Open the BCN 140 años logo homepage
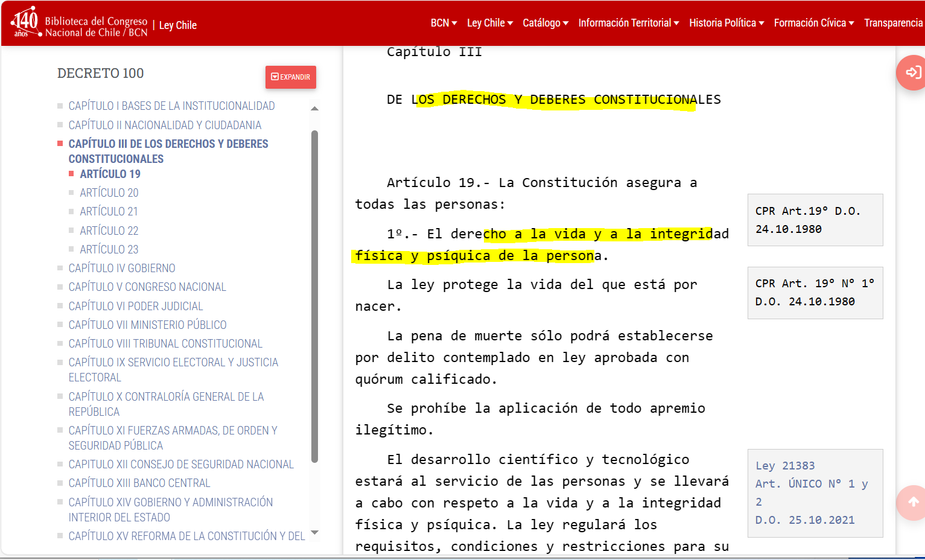925x560 pixels. 27,22
